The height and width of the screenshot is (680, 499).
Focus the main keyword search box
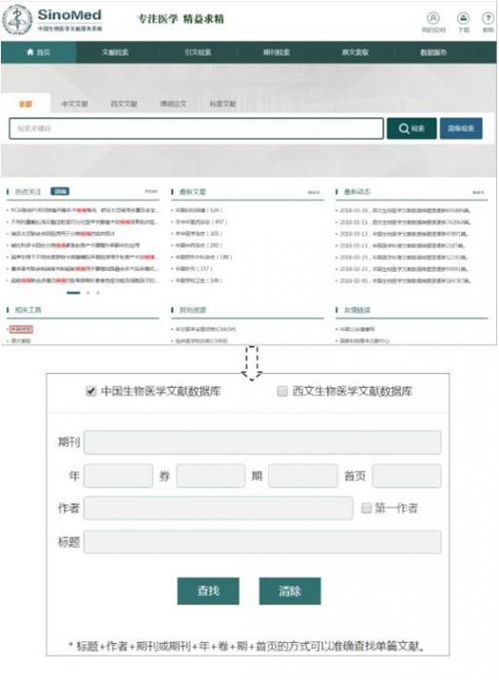196,128
